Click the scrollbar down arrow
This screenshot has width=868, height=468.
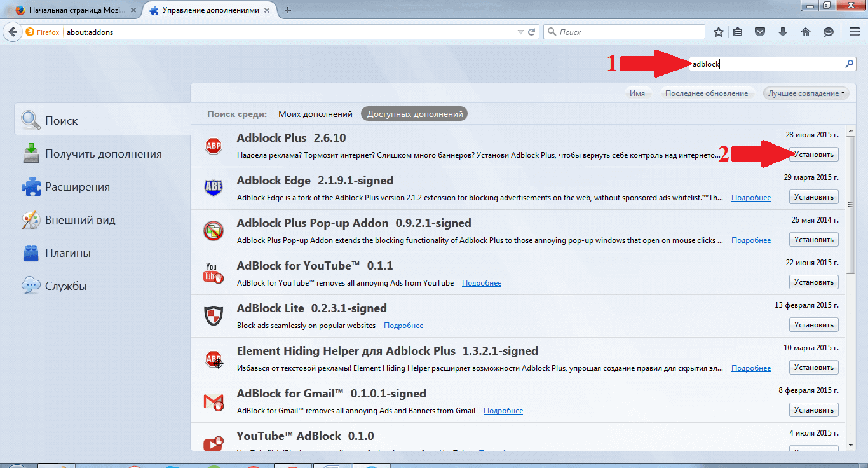[851, 446]
